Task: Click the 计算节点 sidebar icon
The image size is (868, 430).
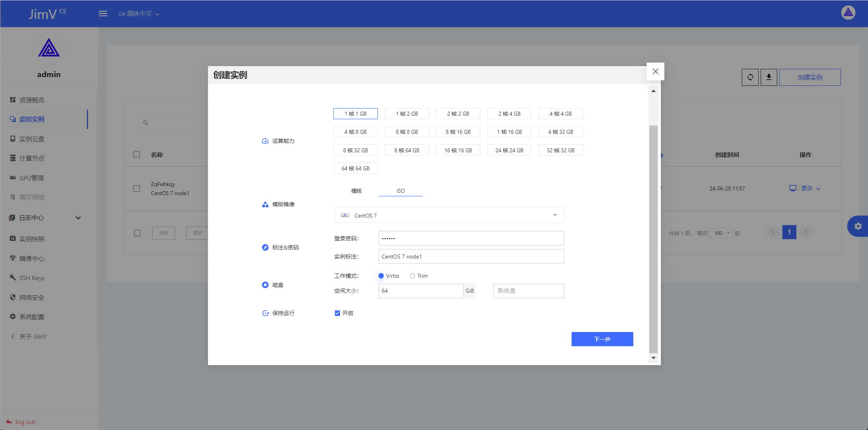Action: [13, 158]
